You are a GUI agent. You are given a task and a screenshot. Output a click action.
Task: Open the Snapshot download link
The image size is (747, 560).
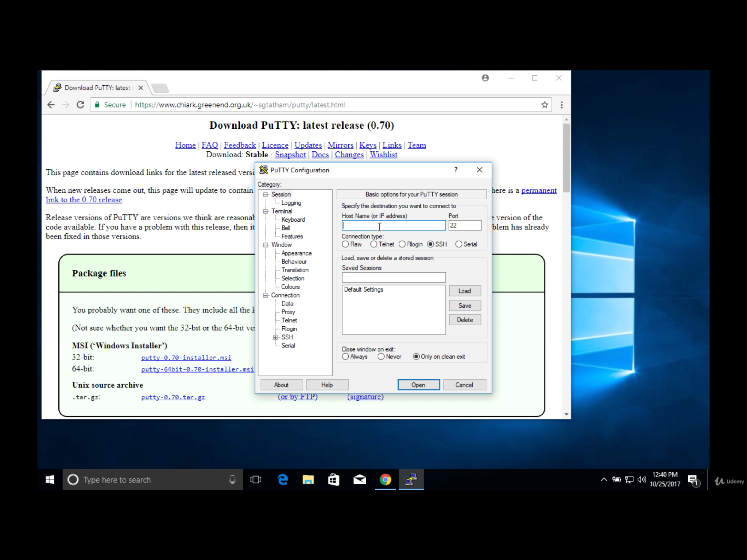pyautogui.click(x=290, y=155)
